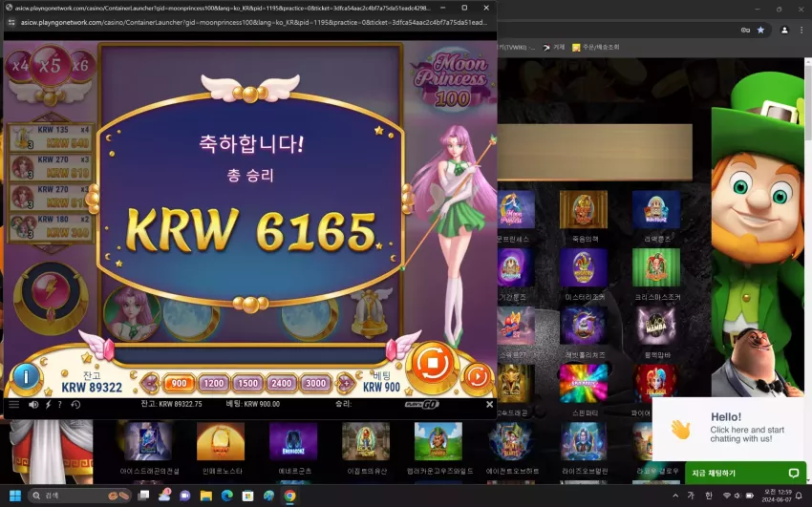The height and width of the screenshot is (507, 812).
Task: Open the 아이스드래곤의전설 game thumbnail
Action: (x=148, y=441)
